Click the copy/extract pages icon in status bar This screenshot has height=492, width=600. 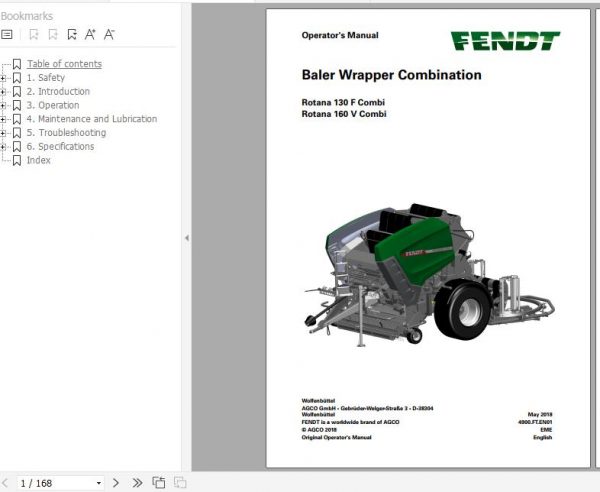[159, 482]
